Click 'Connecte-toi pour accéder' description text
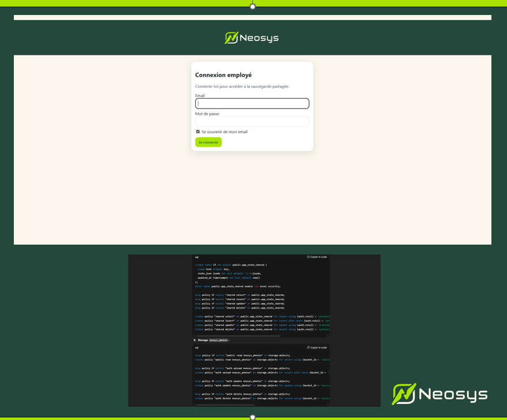 pos(242,87)
